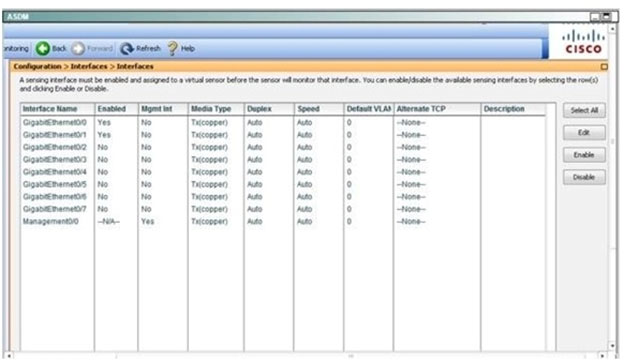624x363 pixels.
Task: Click Mgmt Int Yes for Management0/0
Action: click(x=147, y=221)
